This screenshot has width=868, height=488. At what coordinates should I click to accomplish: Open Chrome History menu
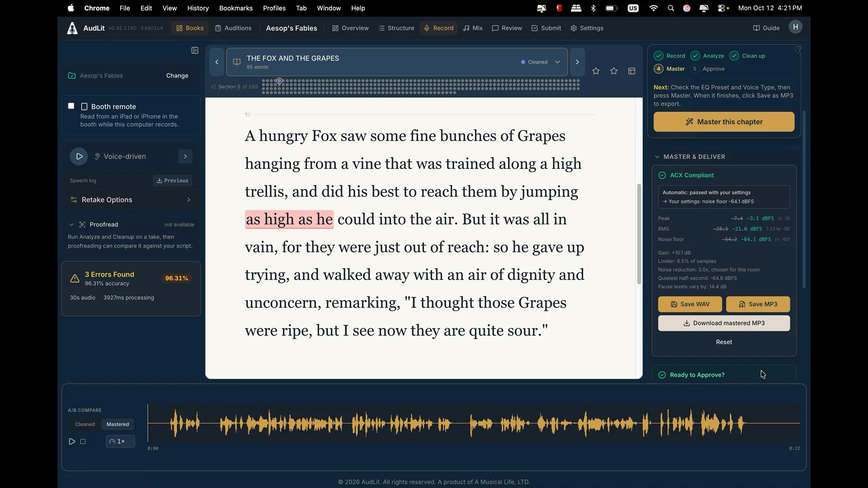tap(198, 8)
